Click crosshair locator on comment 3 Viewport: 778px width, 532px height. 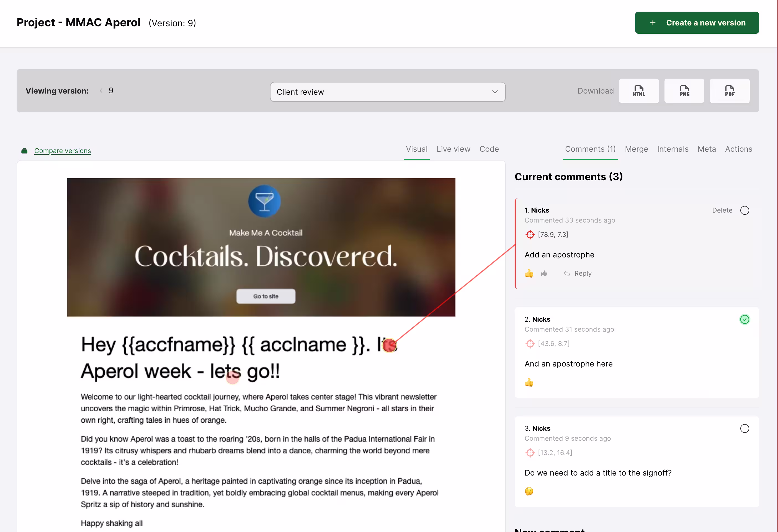click(x=530, y=453)
